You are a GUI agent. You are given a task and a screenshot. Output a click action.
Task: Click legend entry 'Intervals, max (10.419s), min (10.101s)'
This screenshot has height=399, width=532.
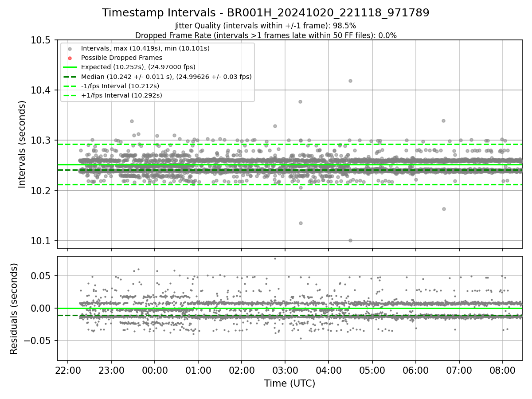point(145,48)
